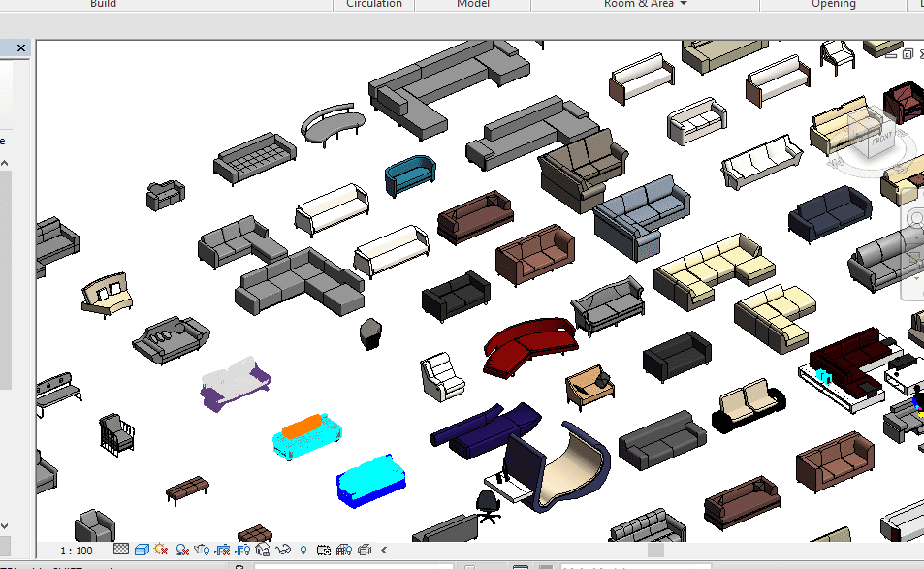Click the Temporary View Properties icon

[324, 551]
